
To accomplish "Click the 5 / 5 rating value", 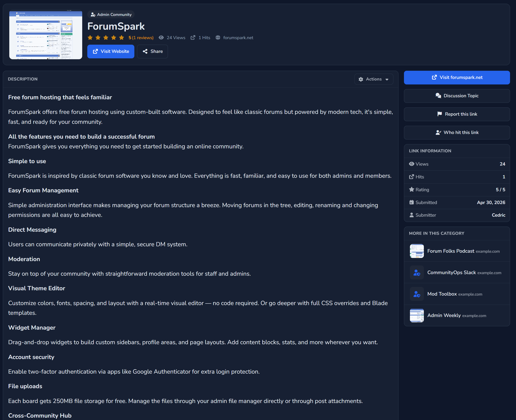I will coord(500,190).
